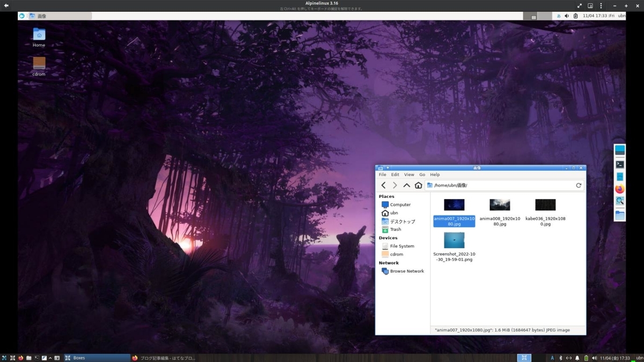Click the kabe036_1920x1080.jpg file name
The width and height of the screenshot is (644, 362).
pos(545,221)
